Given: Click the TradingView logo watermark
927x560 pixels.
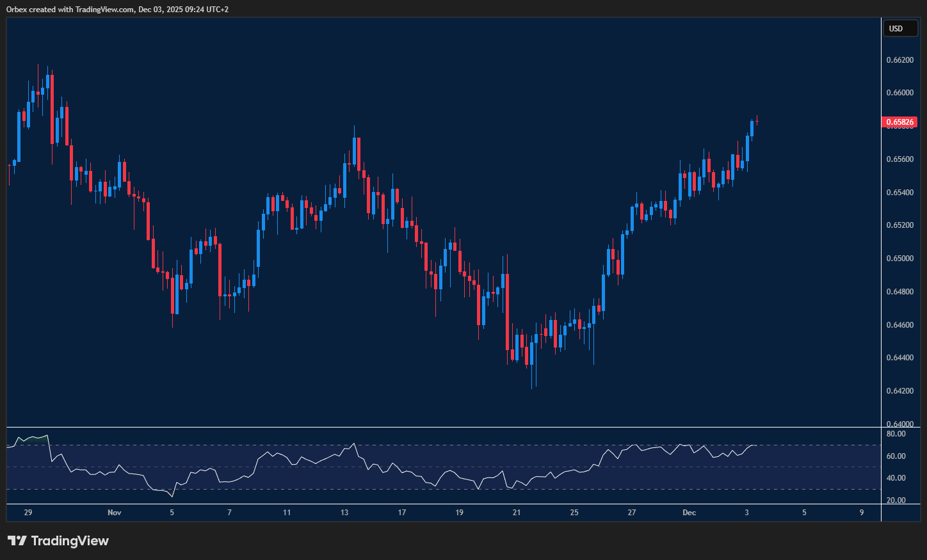Looking at the screenshot, I should tap(58, 541).
